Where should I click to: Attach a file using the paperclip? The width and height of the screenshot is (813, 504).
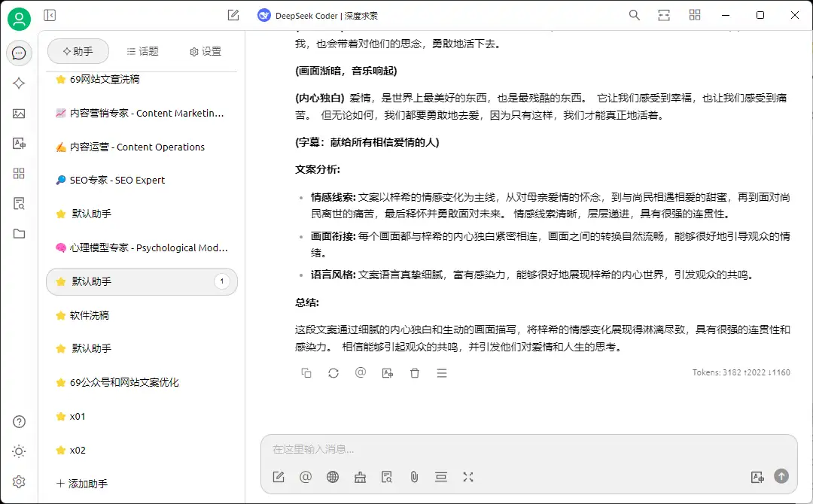(x=414, y=476)
